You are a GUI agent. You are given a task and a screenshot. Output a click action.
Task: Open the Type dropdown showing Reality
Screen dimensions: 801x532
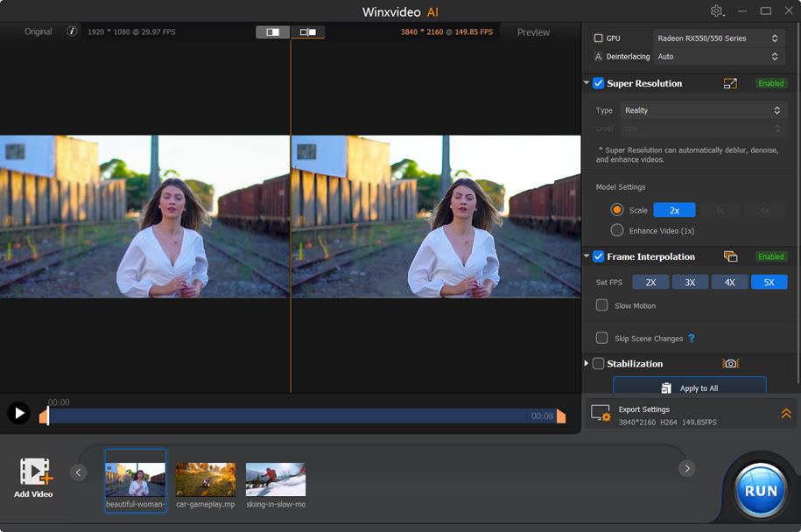click(x=704, y=110)
